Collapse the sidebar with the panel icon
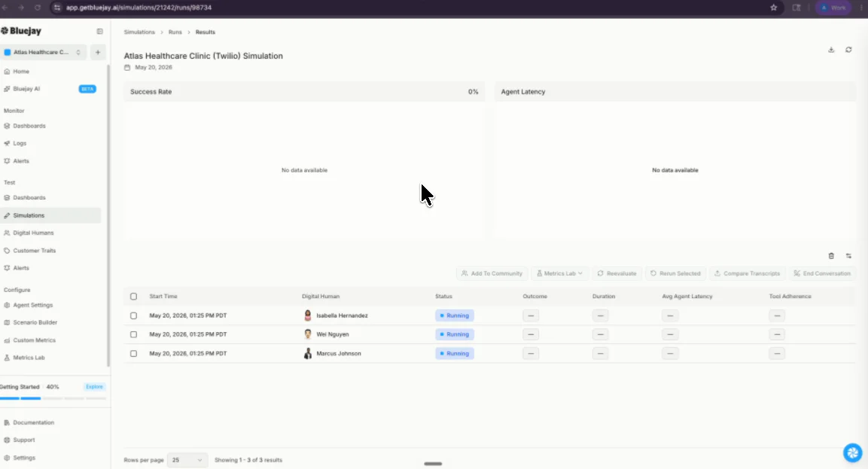868x469 pixels. coord(99,32)
